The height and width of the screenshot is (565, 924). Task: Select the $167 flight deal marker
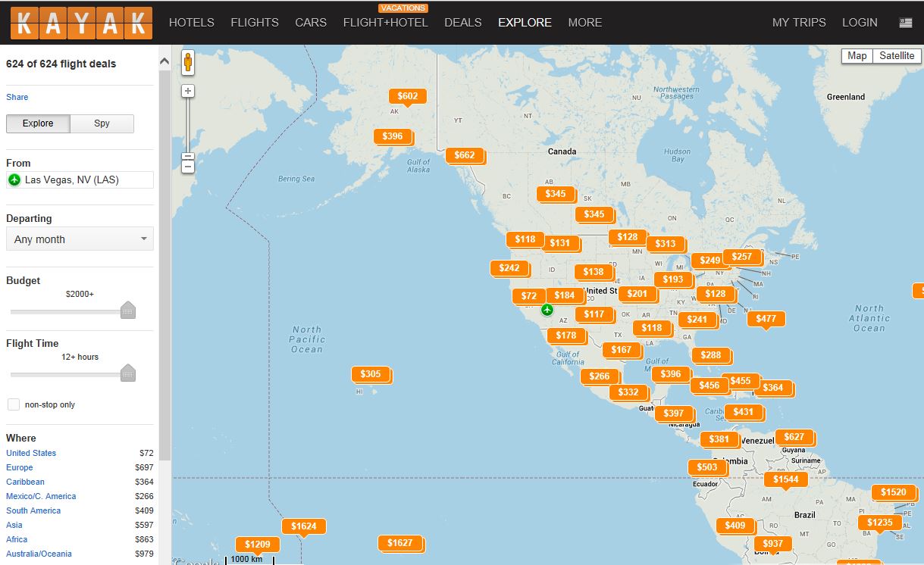622,350
